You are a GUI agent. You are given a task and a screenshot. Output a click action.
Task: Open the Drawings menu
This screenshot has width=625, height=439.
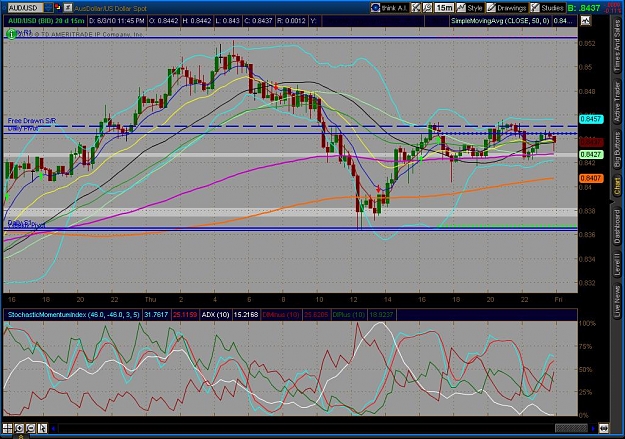(x=507, y=8)
